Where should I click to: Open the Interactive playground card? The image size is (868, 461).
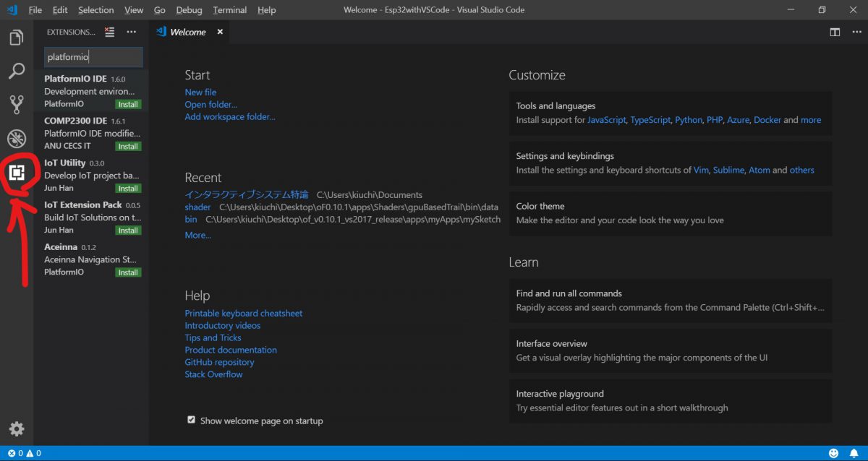click(x=671, y=401)
